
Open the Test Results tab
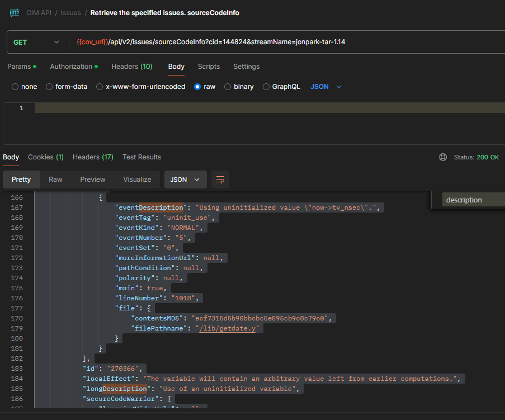coord(141,157)
